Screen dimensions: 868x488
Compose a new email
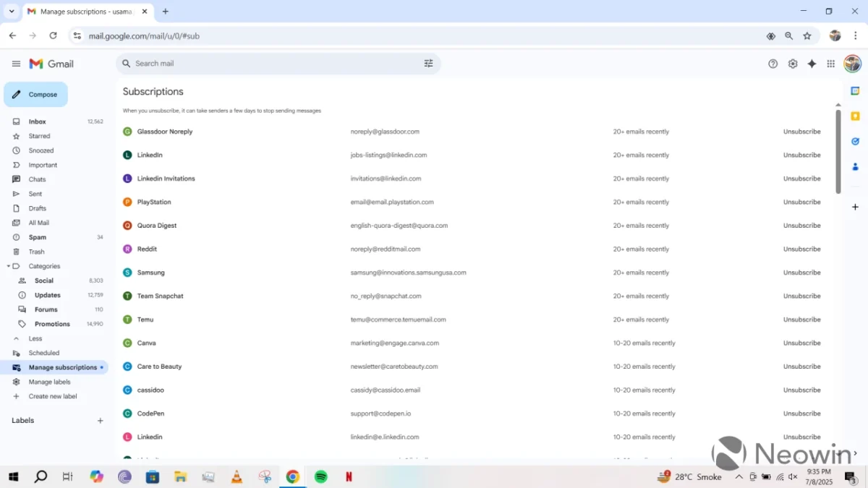[x=35, y=95]
